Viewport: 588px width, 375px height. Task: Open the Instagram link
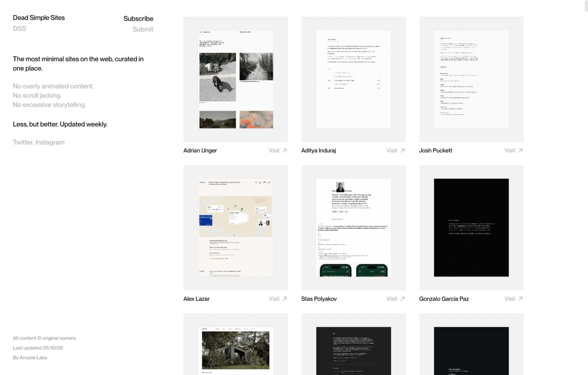pos(50,142)
